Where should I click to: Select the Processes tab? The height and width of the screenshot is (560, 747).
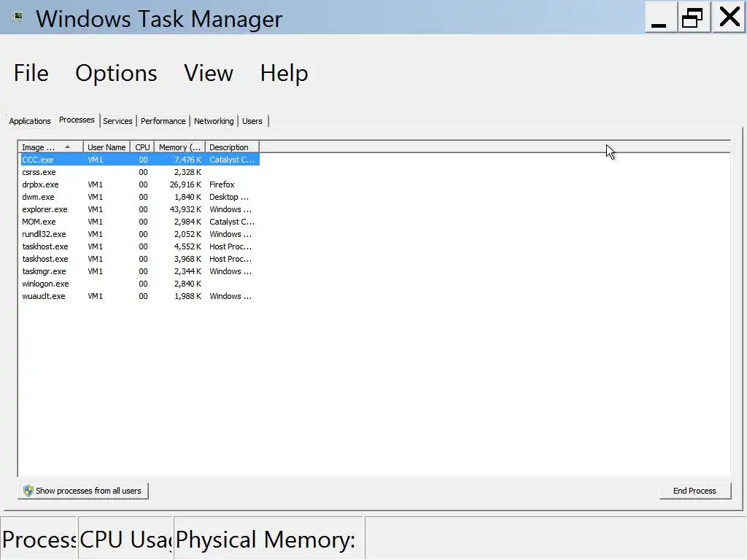click(77, 120)
